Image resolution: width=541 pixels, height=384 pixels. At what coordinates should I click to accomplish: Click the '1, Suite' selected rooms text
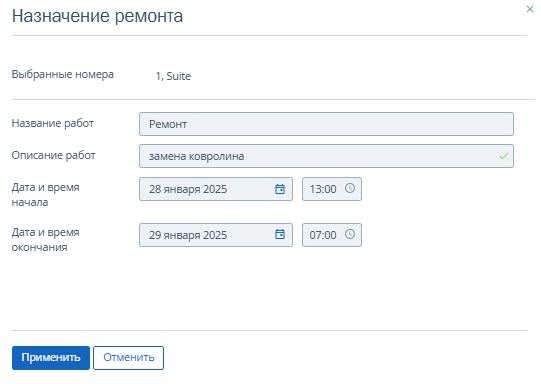(x=173, y=76)
